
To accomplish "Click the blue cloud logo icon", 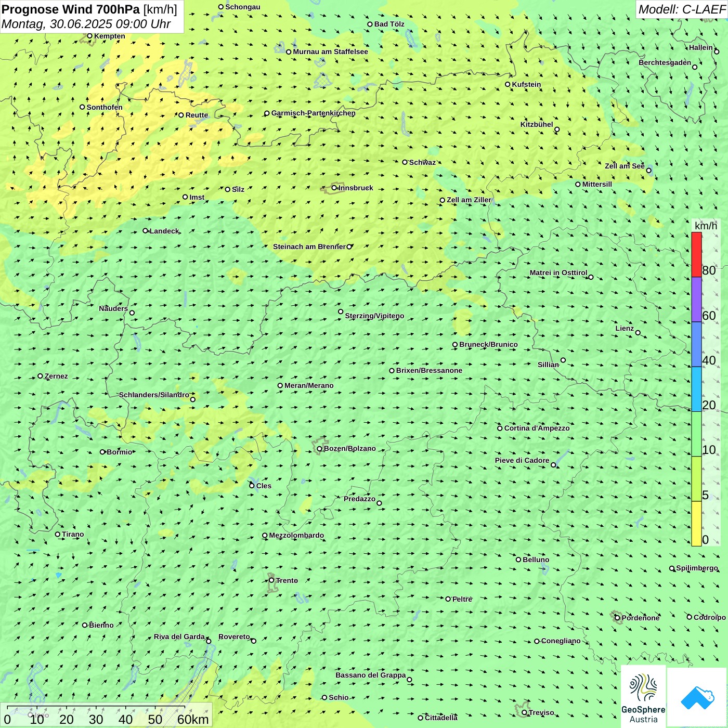I will [697, 698].
